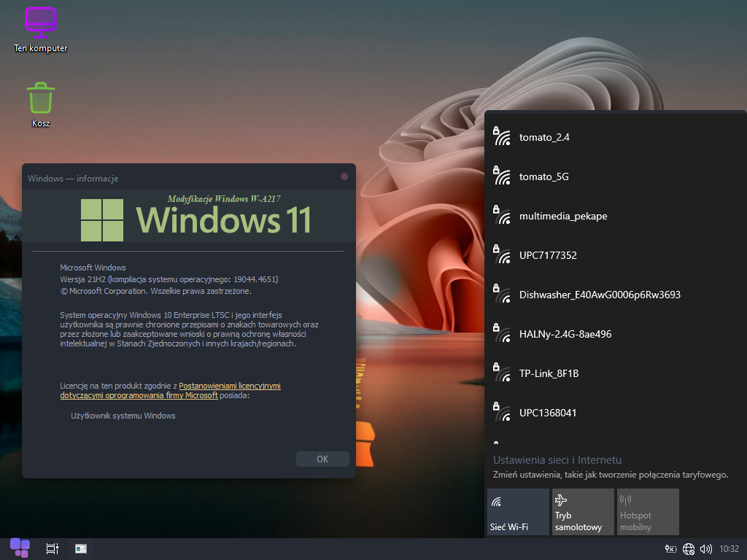Open the Postanowieniami licencyjnymi license link
The height and width of the screenshot is (560, 747).
pyautogui.click(x=229, y=386)
